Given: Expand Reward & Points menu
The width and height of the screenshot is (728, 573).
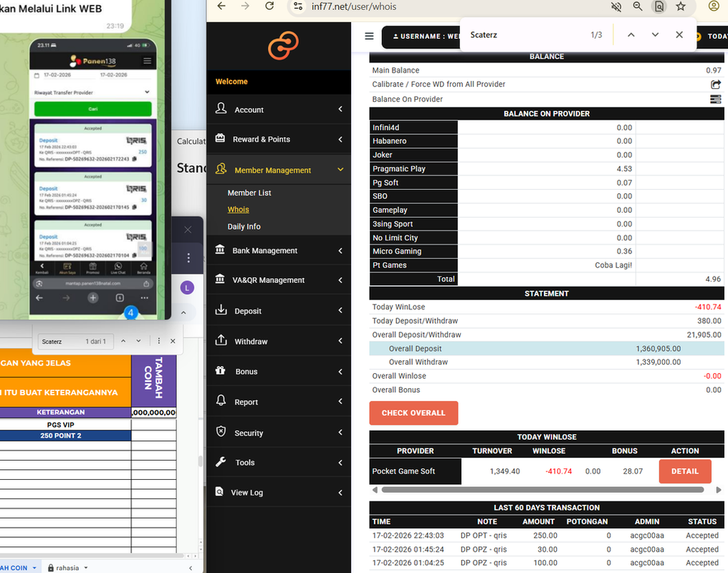Looking at the screenshot, I should 279,139.
